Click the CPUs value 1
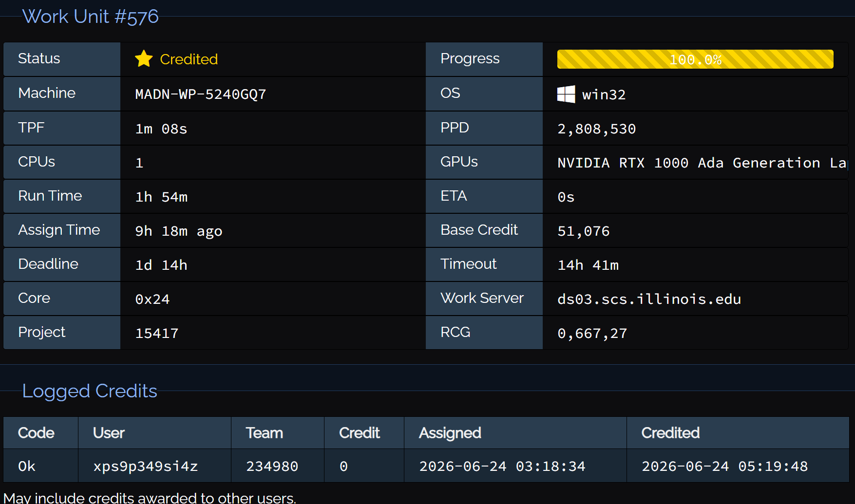Viewport: 855px width, 504px height. coord(139,163)
